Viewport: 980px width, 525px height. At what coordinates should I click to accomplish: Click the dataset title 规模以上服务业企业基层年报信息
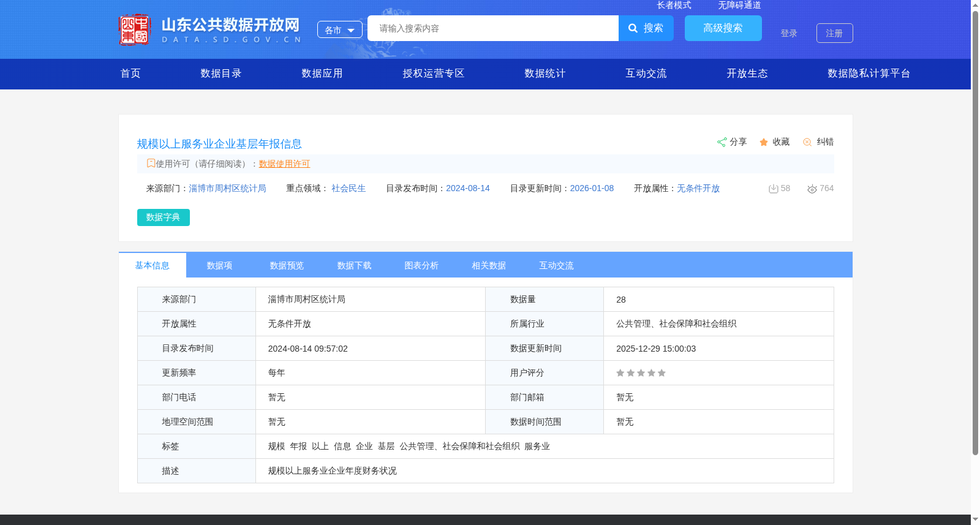click(x=219, y=144)
